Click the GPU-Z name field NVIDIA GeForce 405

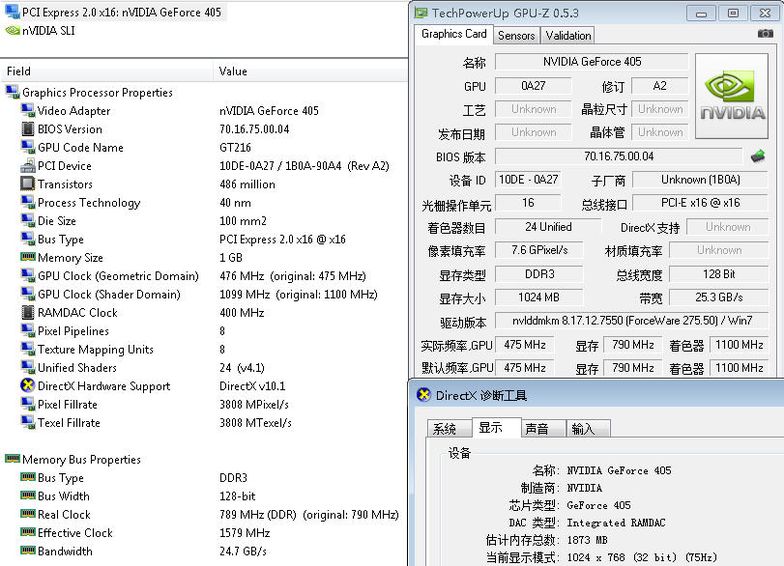tap(591, 62)
